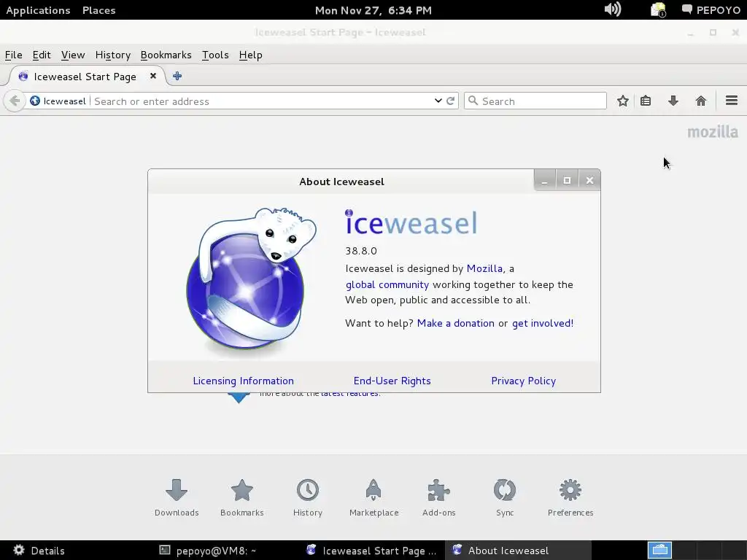Open a new tab with plus button
Image resolution: width=747 pixels, height=560 pixels.
click(x=177, y=76)
